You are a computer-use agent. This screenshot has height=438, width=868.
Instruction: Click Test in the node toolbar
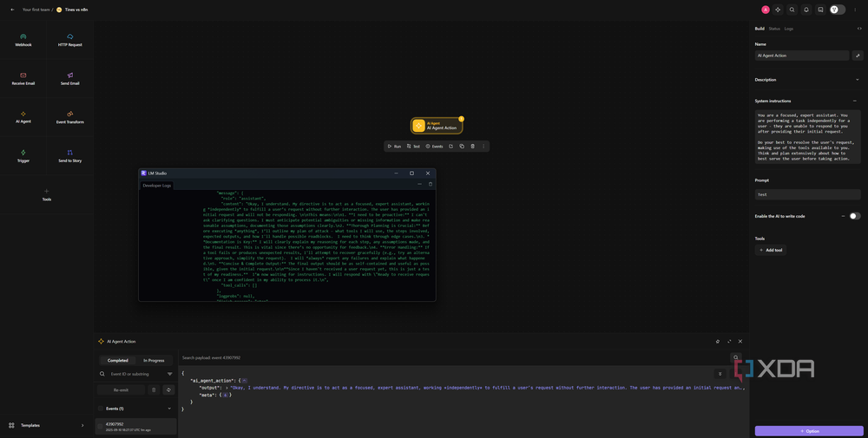(413, 146)
